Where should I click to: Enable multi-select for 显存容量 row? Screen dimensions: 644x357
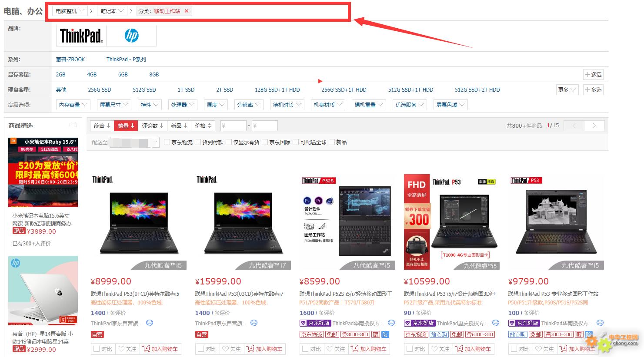coord(593,75)
